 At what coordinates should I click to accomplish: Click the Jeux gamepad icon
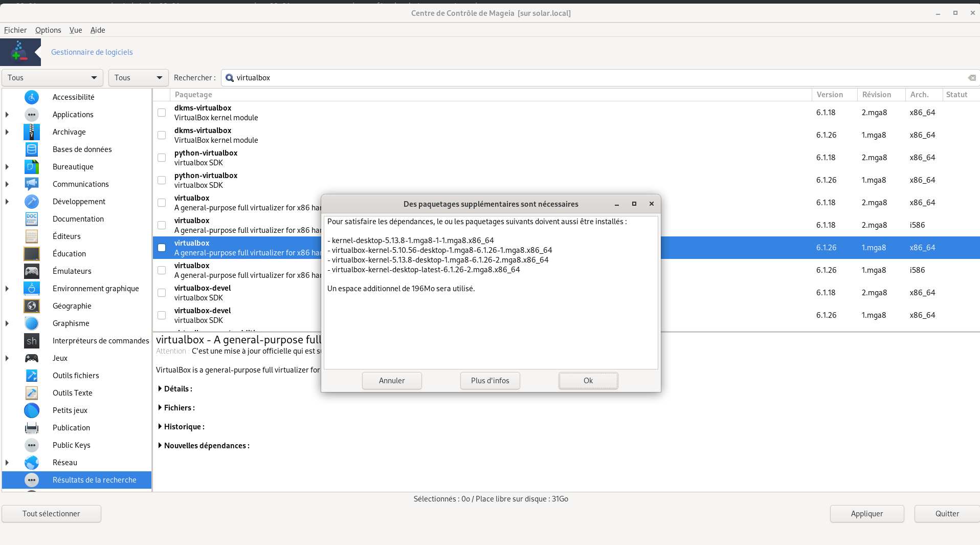(32, 358)
